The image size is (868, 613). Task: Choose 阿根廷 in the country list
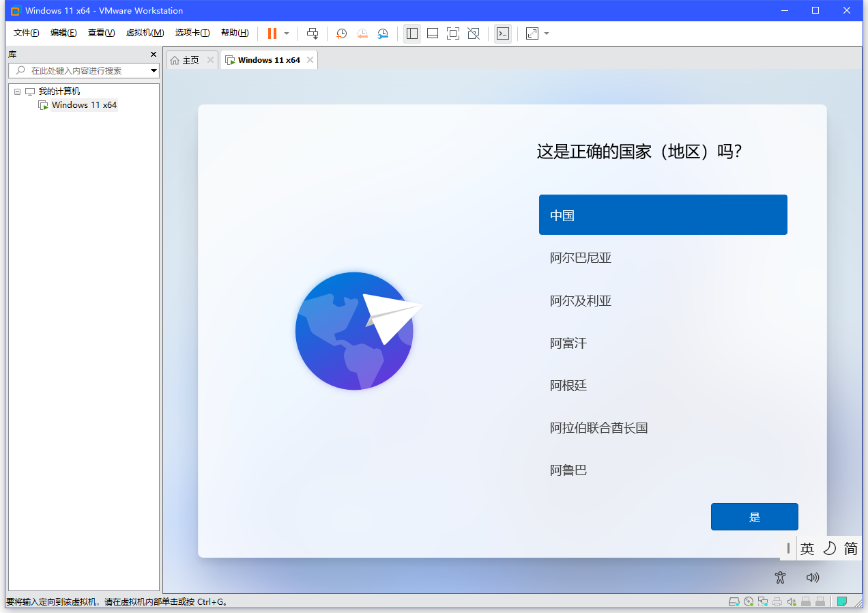click(663, 385)
